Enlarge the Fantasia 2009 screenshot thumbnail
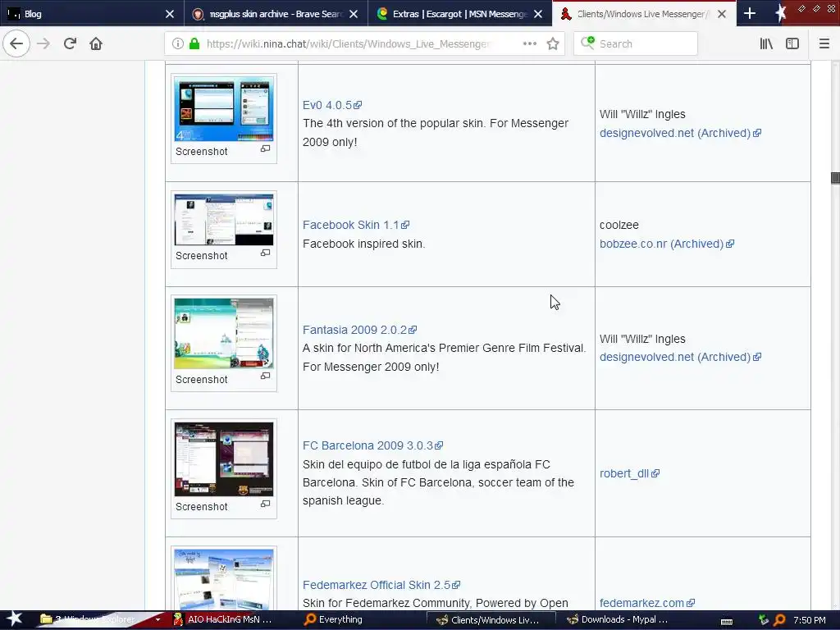Image resolution: width=840 pixels, height=630 pixels. 224,333
